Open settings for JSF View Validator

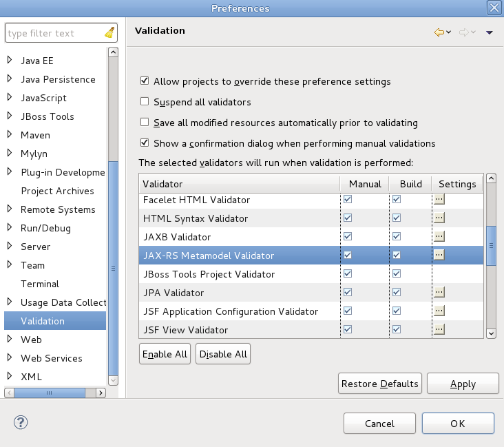click(439, 329)
